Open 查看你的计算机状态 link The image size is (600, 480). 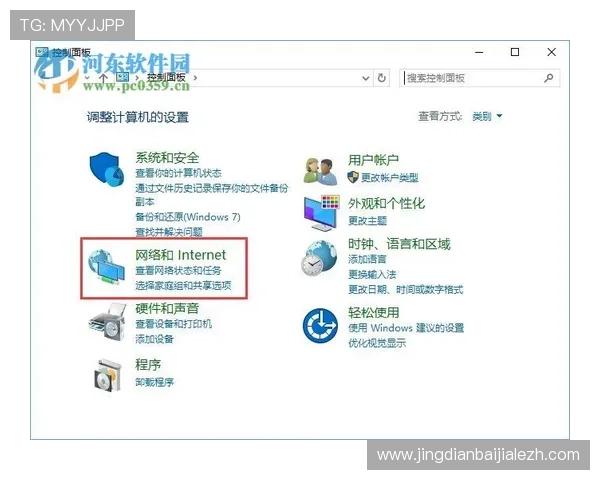[178, 173]
